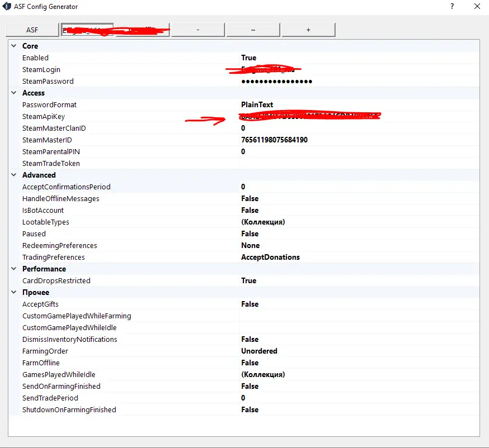The height and width of the screenshot is (448, 489).
Task: Select the ShutdownOnFarmingFinished property label
Action: [69, 409]
